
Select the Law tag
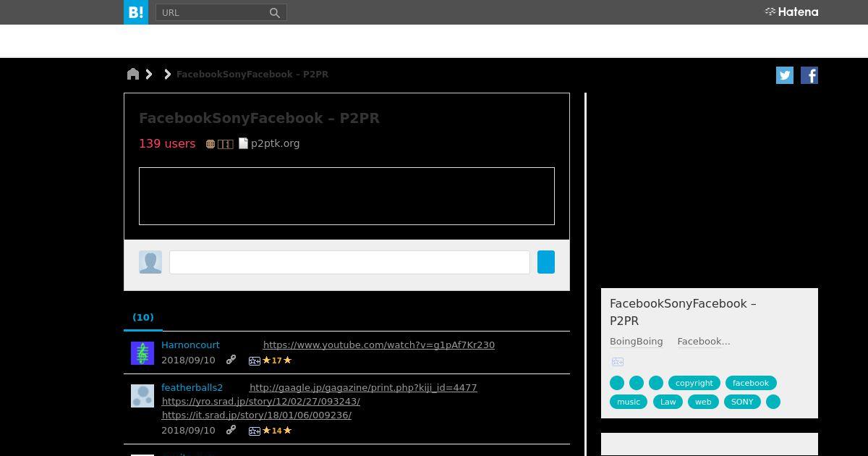coord(668,402)
